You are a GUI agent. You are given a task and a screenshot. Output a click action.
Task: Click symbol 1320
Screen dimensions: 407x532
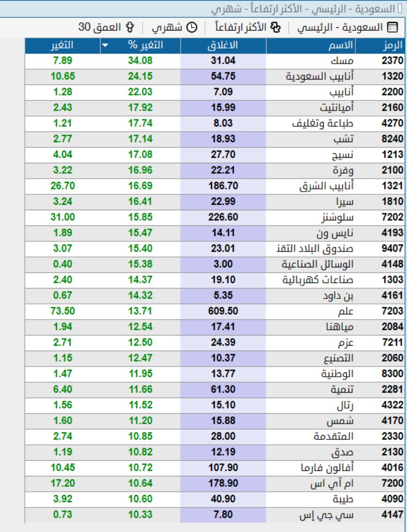coord(392,76)
